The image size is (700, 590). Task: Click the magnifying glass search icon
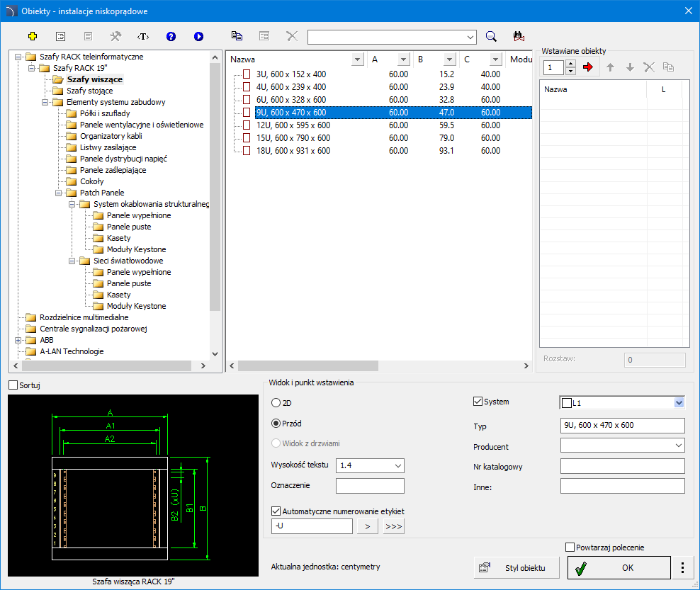pyautogui.click(x=491, y=36)
